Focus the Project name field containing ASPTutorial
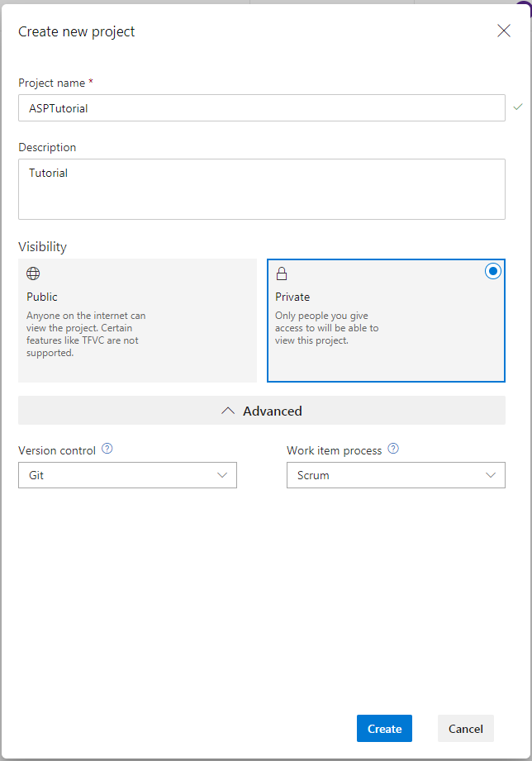The height and width of the screenshot is (761, 532). pyautogui.click(x=261, y=108)
